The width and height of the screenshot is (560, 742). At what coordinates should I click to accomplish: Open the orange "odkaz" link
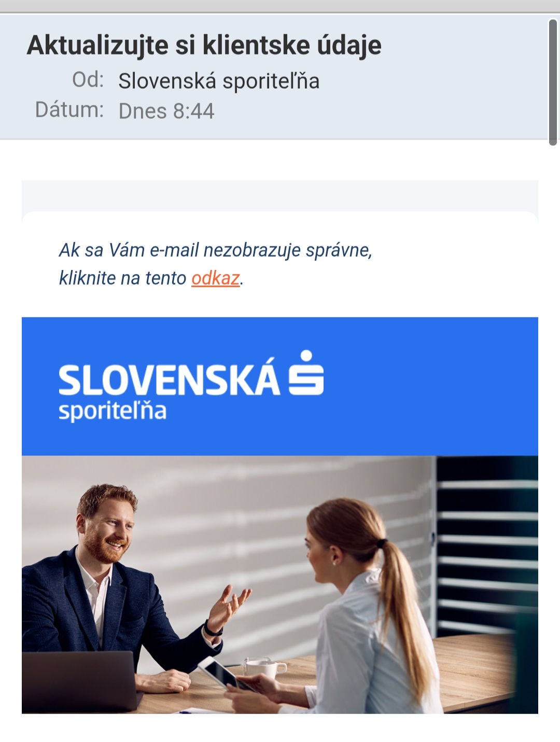216,278
